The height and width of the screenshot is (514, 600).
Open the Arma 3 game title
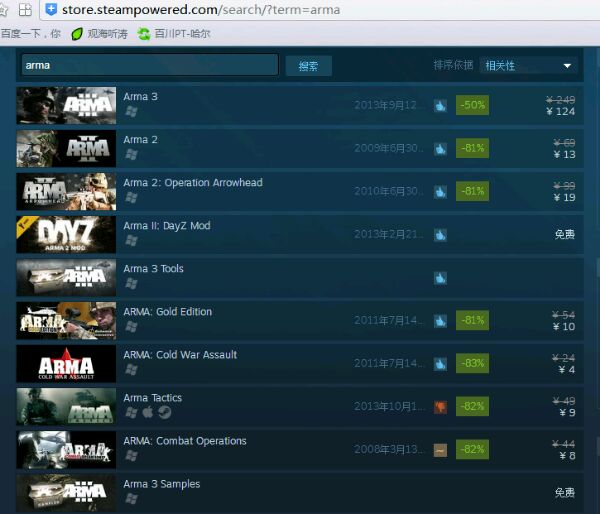[x=140, y=96]
